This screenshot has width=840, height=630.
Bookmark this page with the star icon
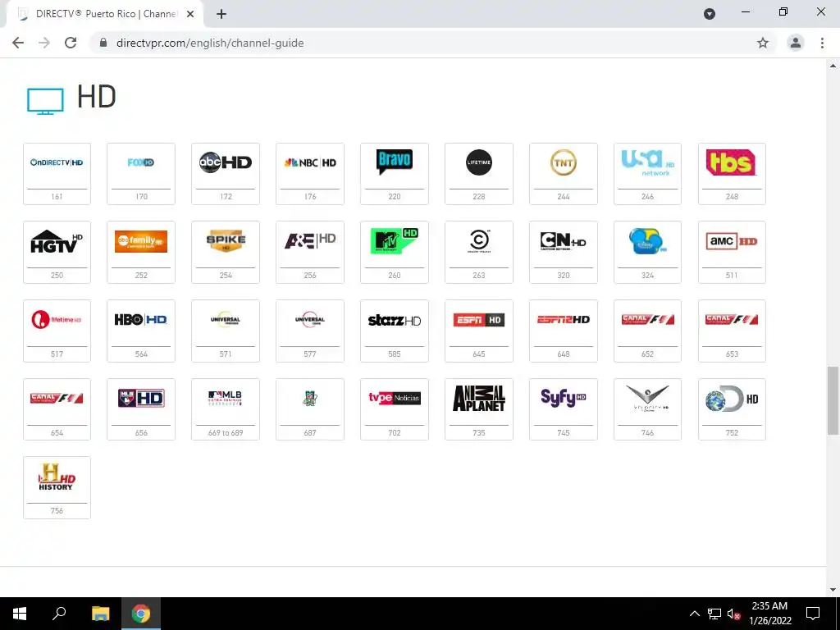[763, 43]
